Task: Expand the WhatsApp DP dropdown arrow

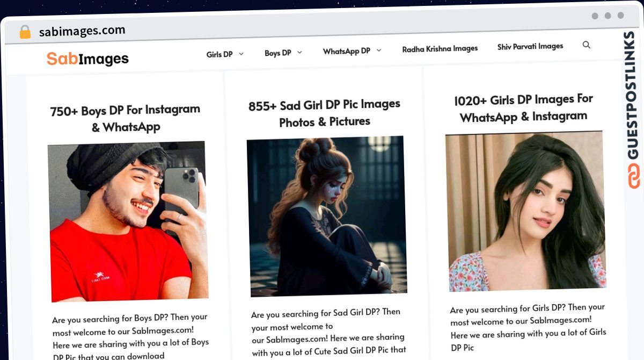Action: click(378, 51)
